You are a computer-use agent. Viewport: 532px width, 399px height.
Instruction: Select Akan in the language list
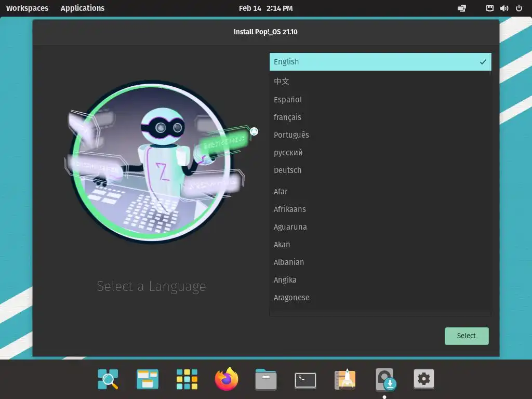(380, 244)
